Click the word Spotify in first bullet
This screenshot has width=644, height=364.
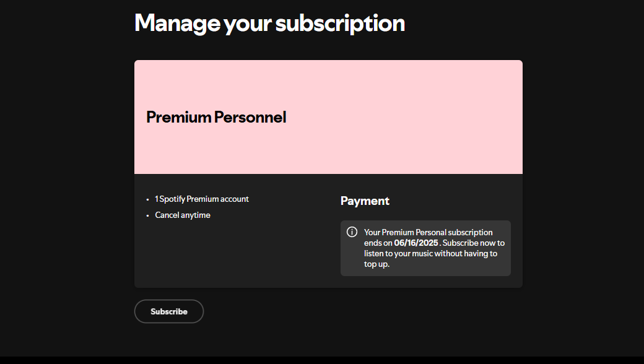tap(172, 199)
